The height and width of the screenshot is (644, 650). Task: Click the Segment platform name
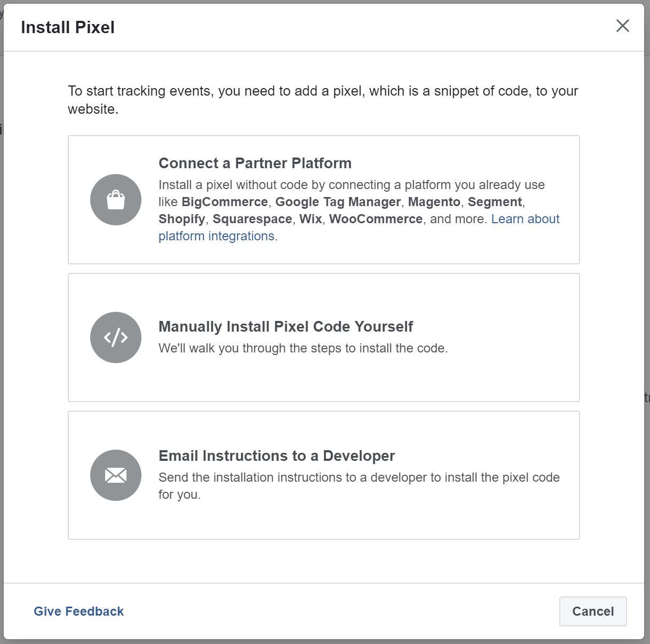495,202
